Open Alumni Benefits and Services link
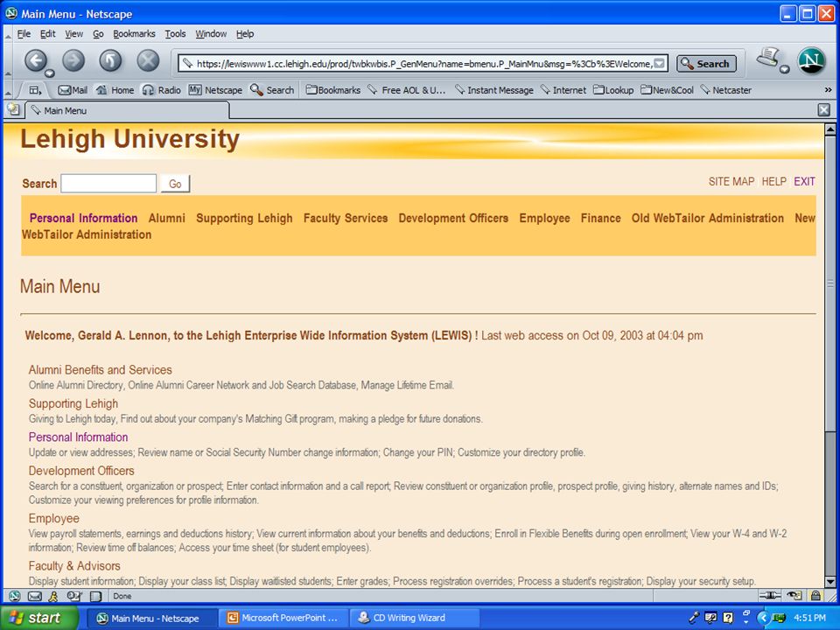 tap(100, 369)
